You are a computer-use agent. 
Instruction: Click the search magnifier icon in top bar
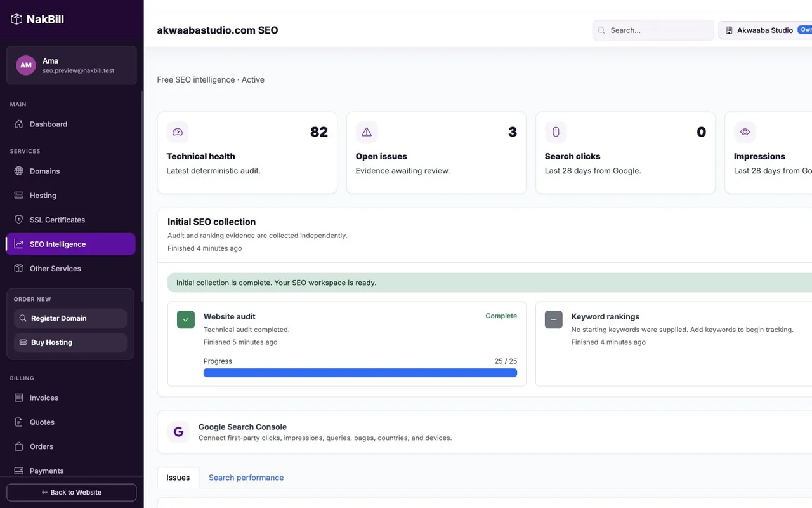(x=601, y=30)
